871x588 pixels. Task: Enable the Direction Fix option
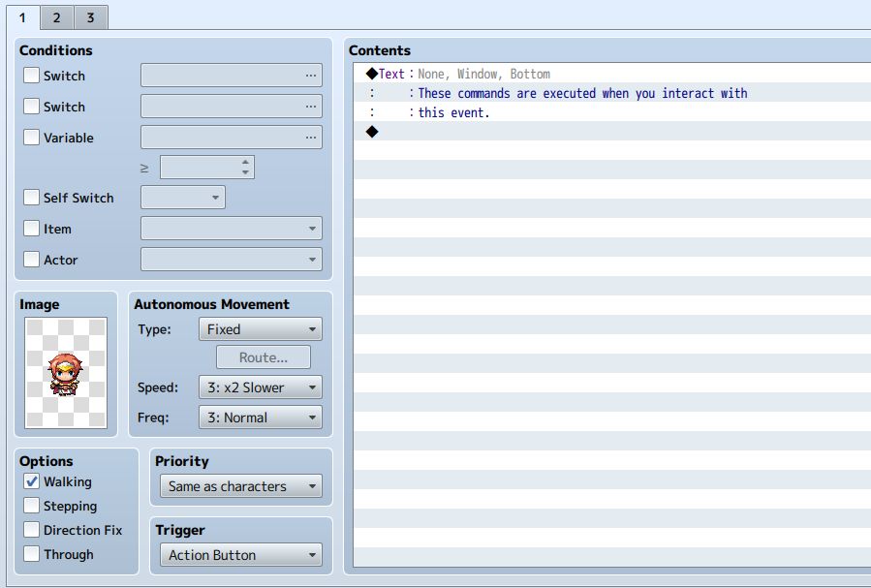pos(32,530)
